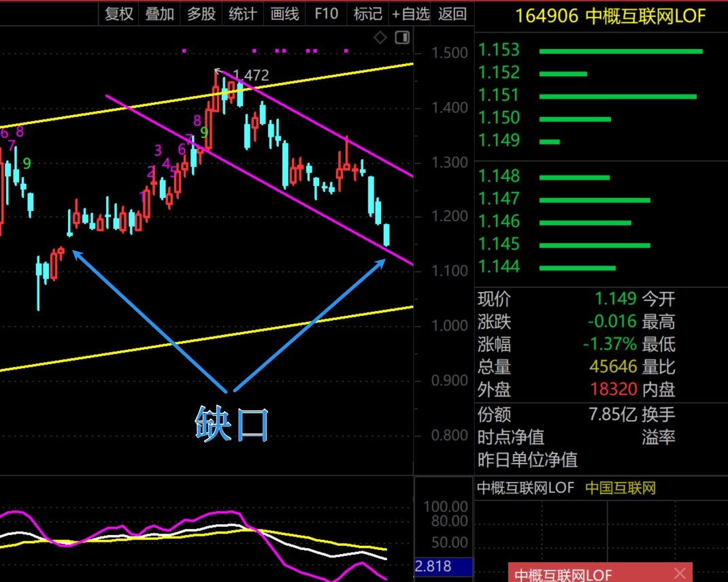Open F10 company information

click(327, 14)
